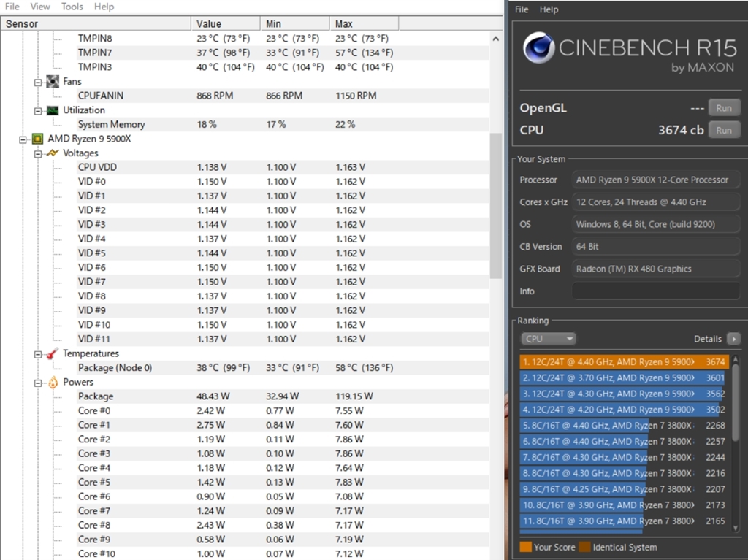Open the Cinebench Help menu
Image resolution: width=748 pixels, height=560 pixels.
click(549, 9)
